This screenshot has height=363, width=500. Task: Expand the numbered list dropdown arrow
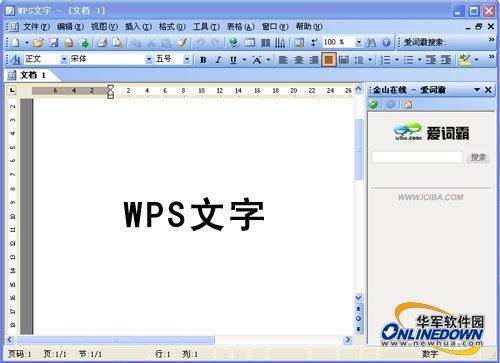click(397, 60)
